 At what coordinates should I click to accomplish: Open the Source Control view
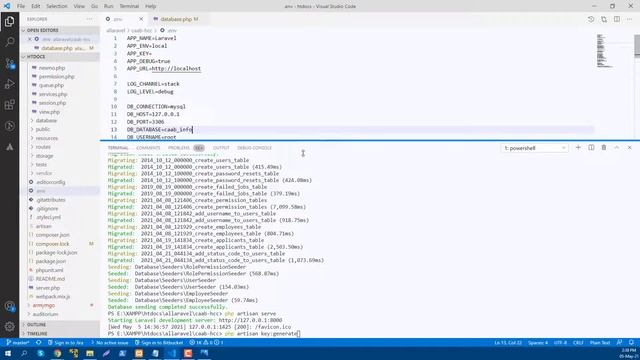[x=9, y=63]
